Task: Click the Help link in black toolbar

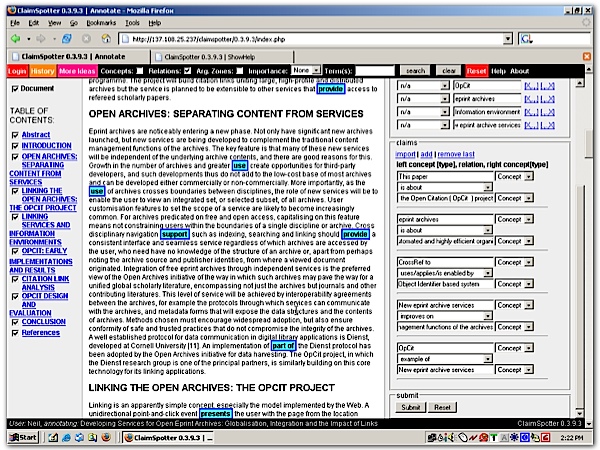Action: [x=498, y=71]
